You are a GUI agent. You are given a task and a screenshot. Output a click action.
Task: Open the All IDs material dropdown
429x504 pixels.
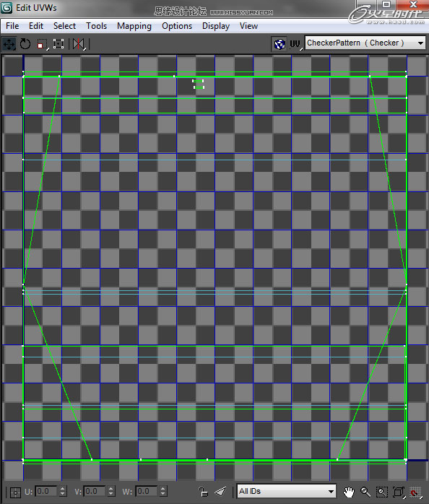pos(286,491)
